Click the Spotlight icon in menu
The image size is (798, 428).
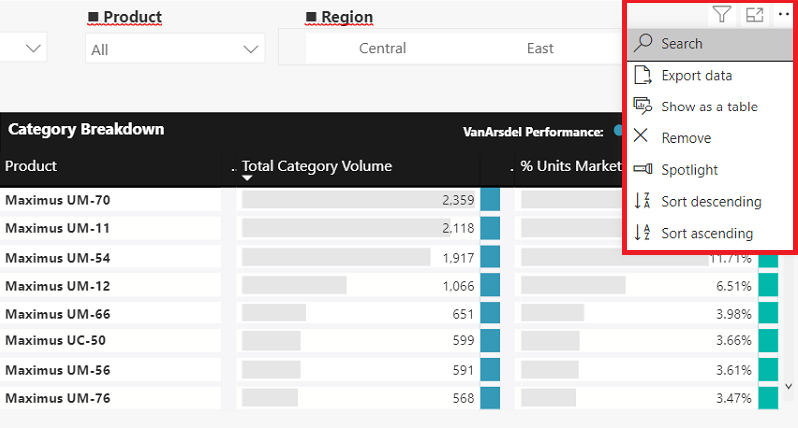[642, 169]
